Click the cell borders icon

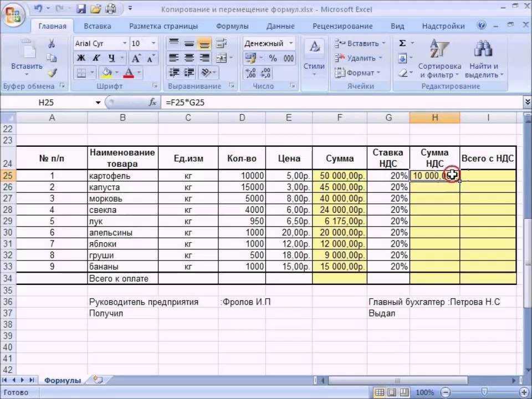81,73
